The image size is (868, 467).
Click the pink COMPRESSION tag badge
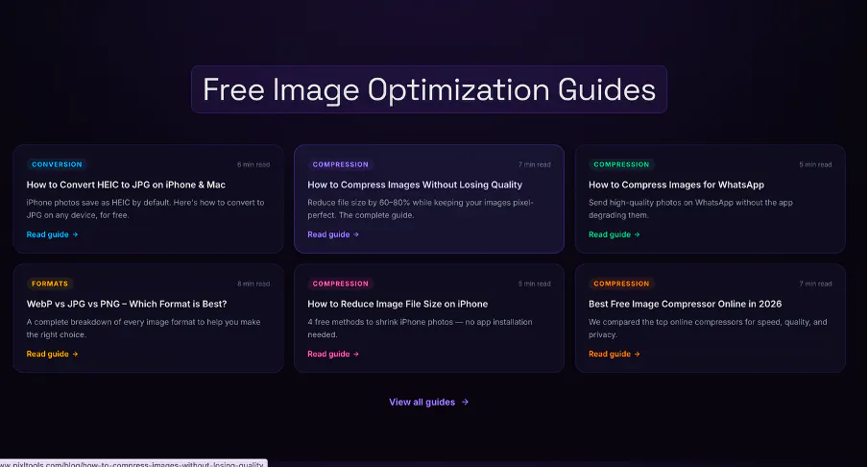pos(341,283)
